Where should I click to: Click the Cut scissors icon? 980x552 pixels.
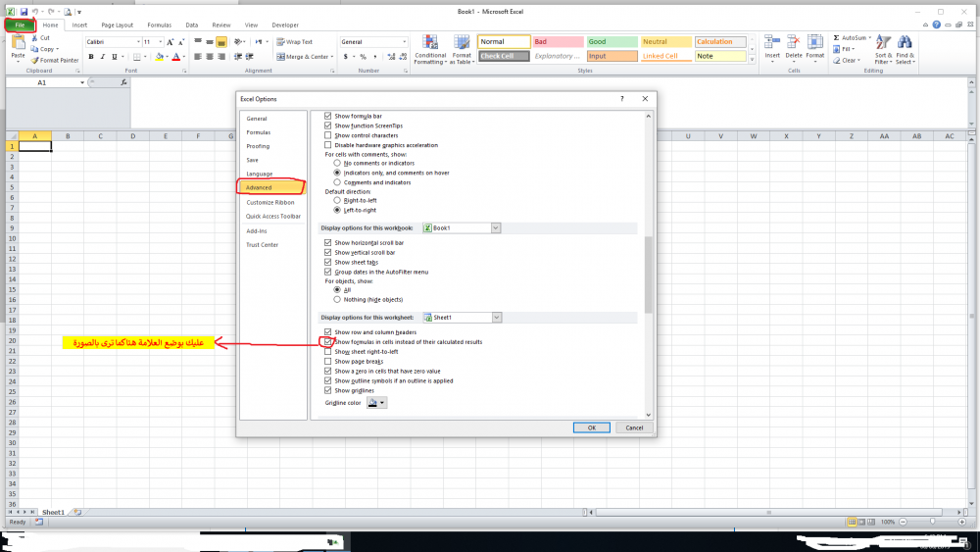(35, 38)
